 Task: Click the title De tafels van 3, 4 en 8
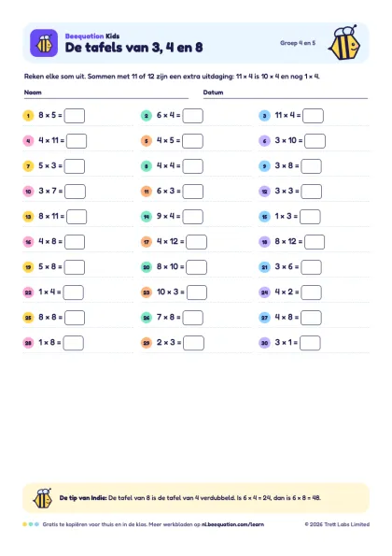133,48
